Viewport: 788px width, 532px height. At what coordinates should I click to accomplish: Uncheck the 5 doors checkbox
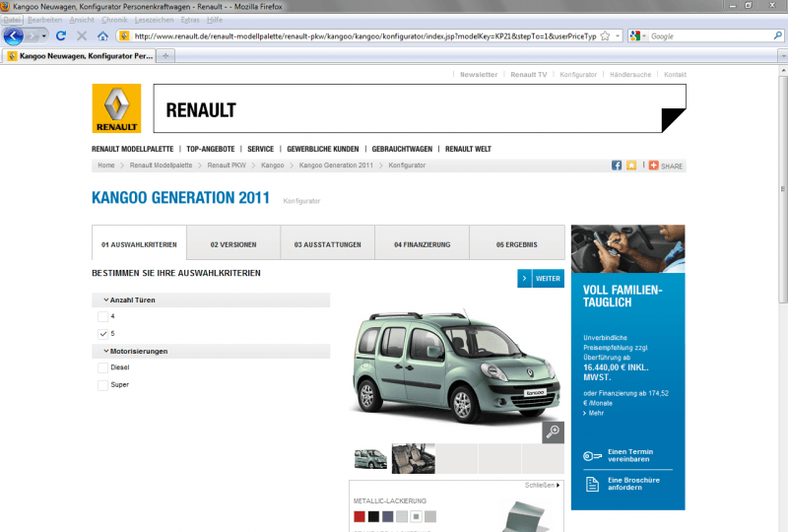[103, 334]
